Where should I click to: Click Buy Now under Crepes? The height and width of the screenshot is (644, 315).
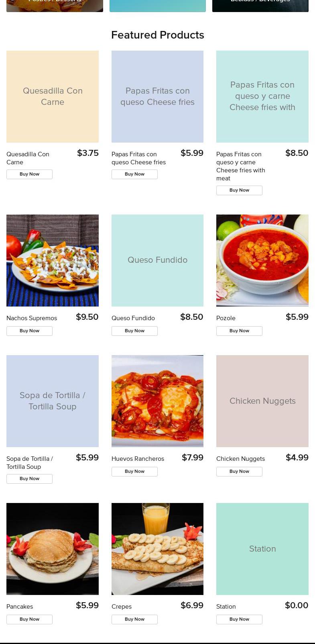pyautogui.click(x=134, y=619)
